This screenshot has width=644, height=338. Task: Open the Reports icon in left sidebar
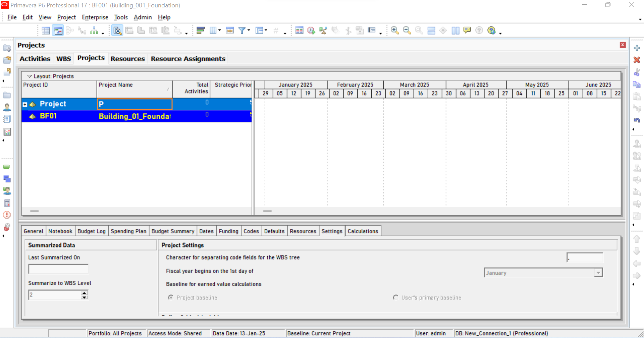[7, 119]
